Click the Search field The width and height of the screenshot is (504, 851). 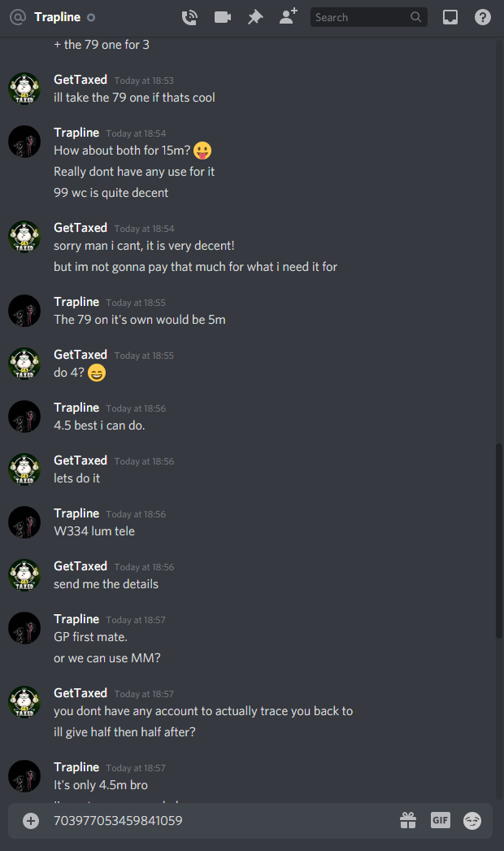pos(368,17)
